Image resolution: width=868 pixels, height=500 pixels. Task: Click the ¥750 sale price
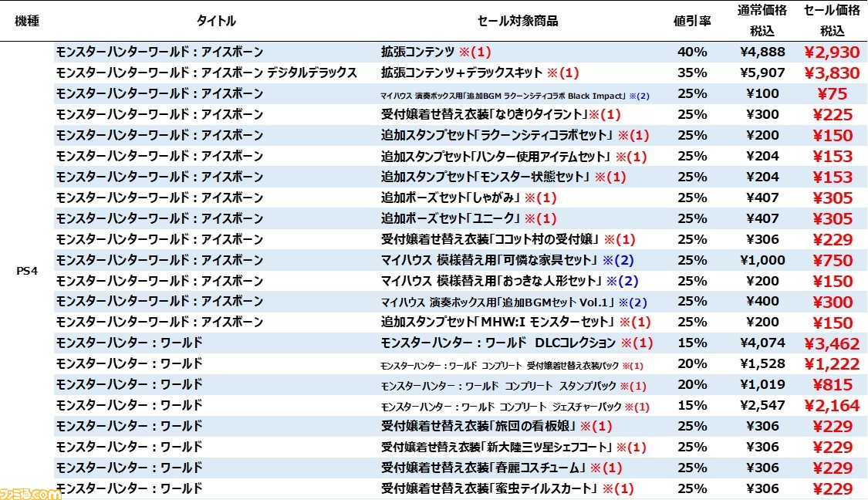coord(832,260)
